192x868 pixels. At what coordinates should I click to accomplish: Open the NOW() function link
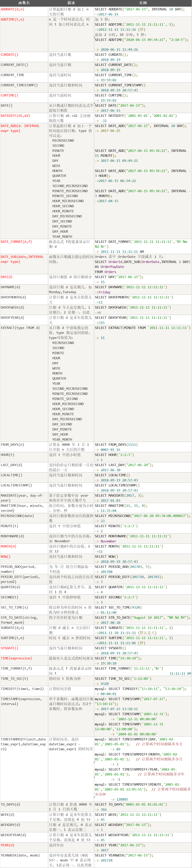pos(5,556)
